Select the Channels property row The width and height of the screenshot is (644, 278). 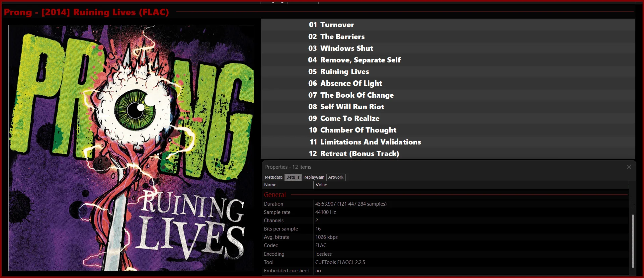[x=445, y=220]
